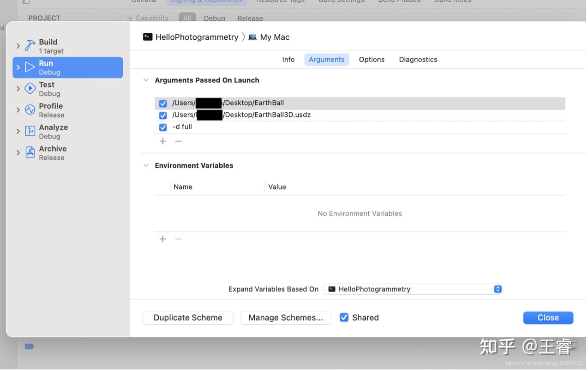Uncheck the -d full launch argument
Image resolution: width=588 pixels, height=371 pixels.
[163, 127]
